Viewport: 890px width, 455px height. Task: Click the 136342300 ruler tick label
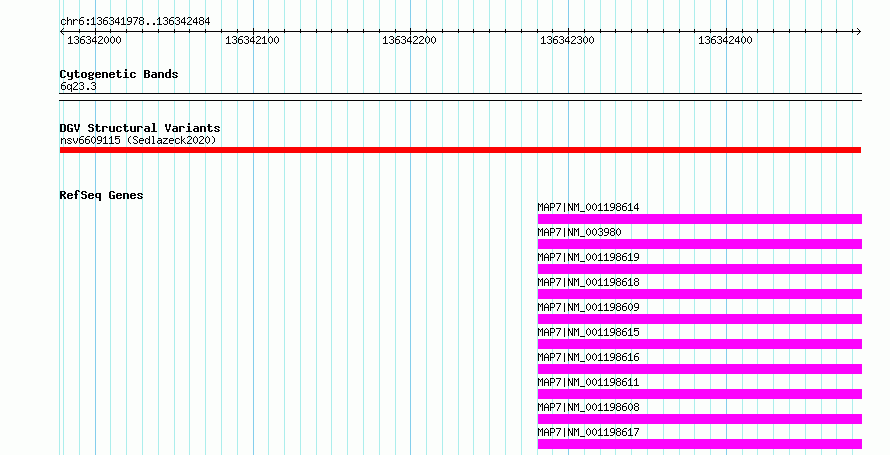[x=567, y=41]
